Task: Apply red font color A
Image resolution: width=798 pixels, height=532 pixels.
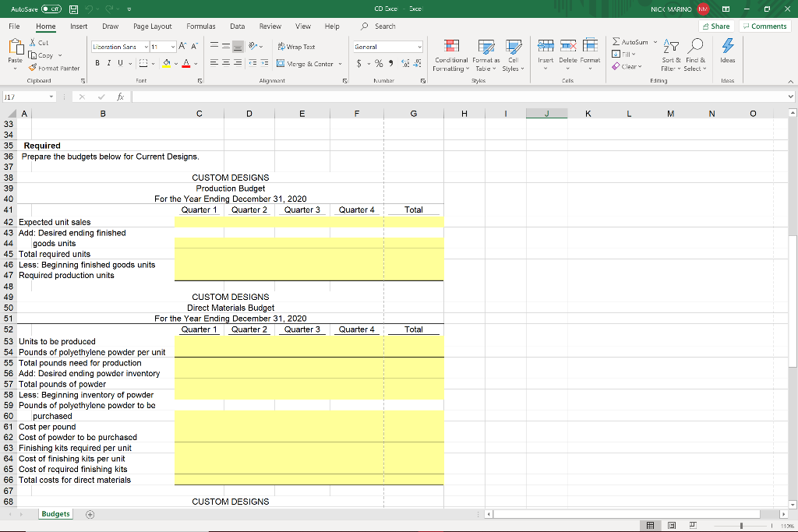Action: click(x=186, y=64)
